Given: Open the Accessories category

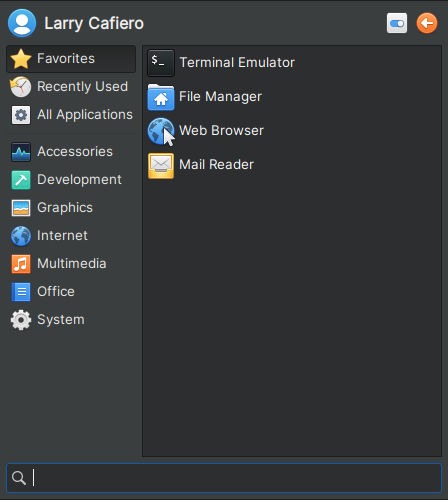Looking at the screenshot, I should pyautogui.click(x=71, y=152).
